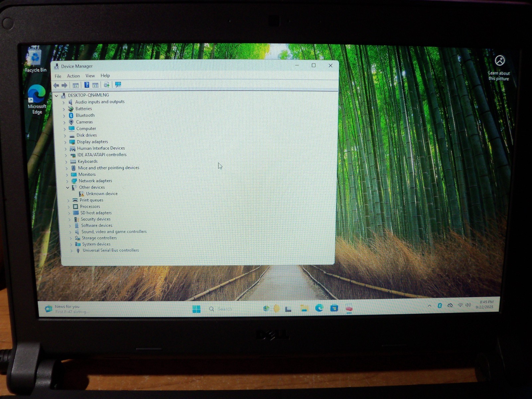Select Security devices
The height and width of the screenshot is (399, 532).
[95, 219]
